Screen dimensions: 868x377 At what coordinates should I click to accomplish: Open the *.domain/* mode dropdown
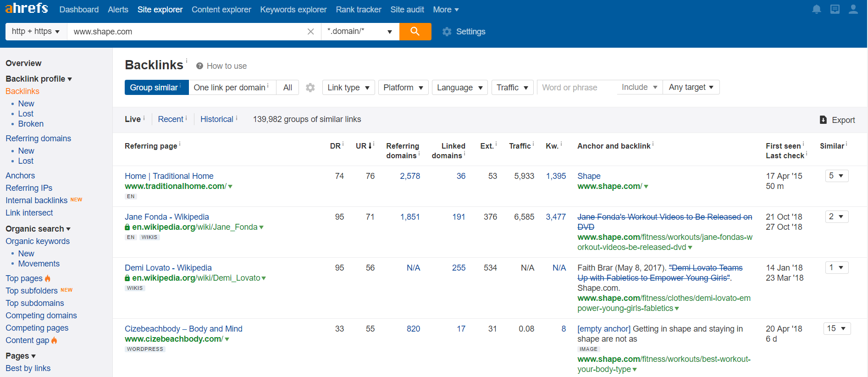[x=360, y=32]
